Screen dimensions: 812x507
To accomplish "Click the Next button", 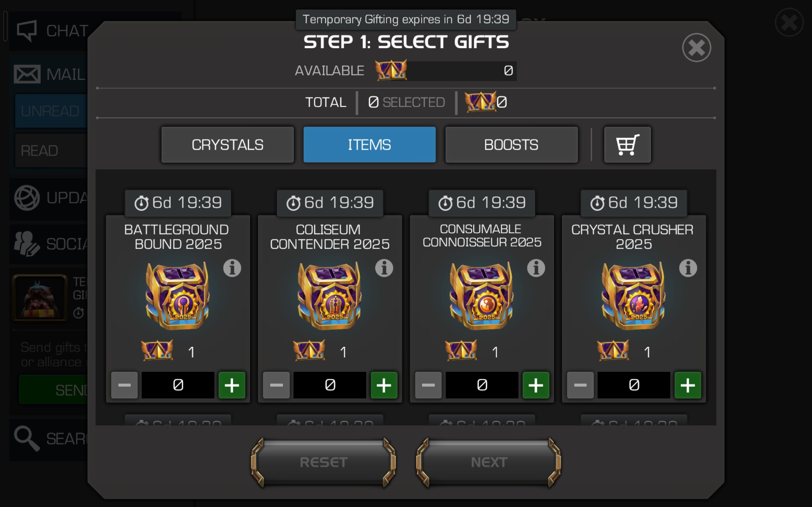I will (x=488, y=462).
